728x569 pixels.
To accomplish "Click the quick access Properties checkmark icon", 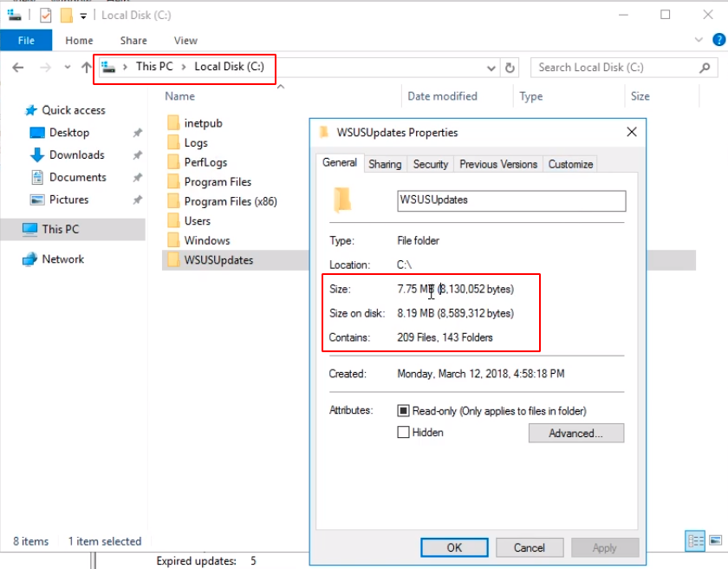I will (45, 16).
